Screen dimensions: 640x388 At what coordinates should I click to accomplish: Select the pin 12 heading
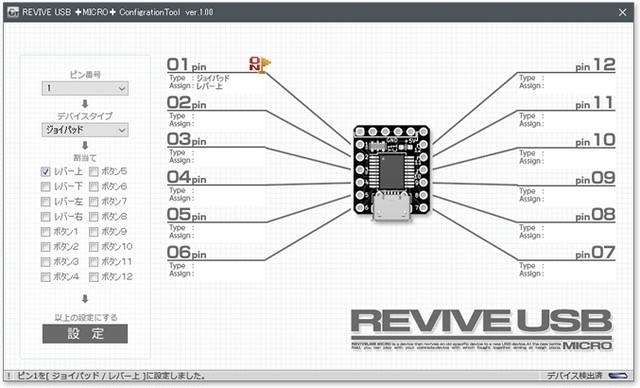point(595,64)
